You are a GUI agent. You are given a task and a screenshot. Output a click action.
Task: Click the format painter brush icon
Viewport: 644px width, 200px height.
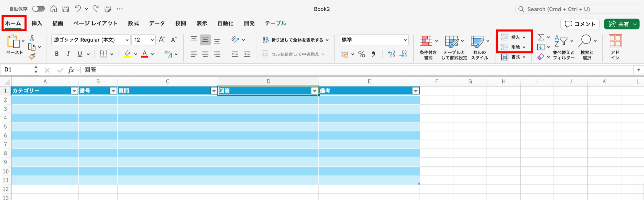point(32,56)
